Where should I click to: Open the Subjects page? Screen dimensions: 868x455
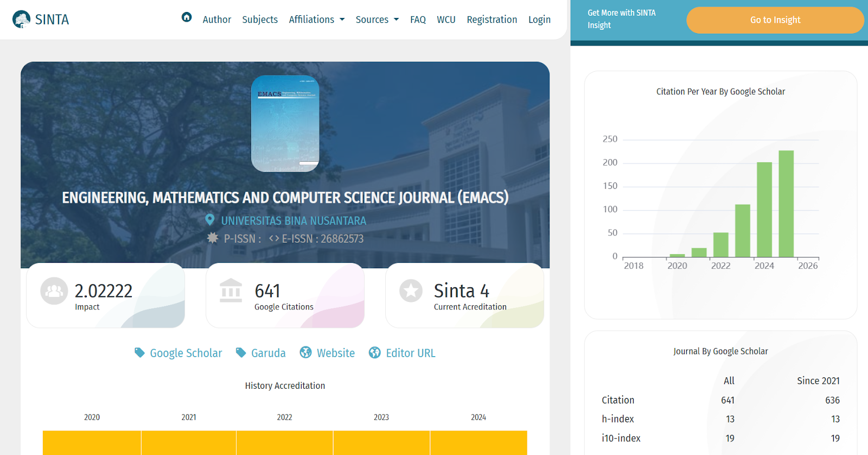[260, 20]
